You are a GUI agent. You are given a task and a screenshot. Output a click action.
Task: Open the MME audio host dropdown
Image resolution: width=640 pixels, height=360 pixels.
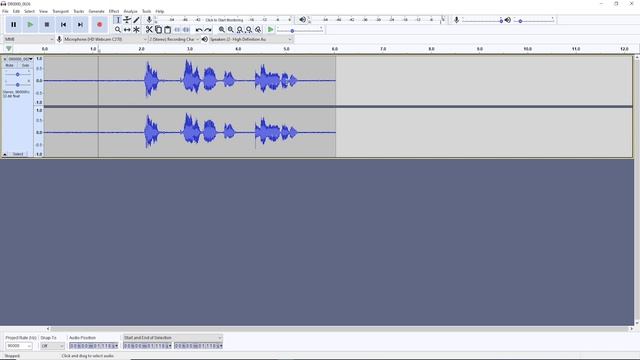click(x=29, y=39)
